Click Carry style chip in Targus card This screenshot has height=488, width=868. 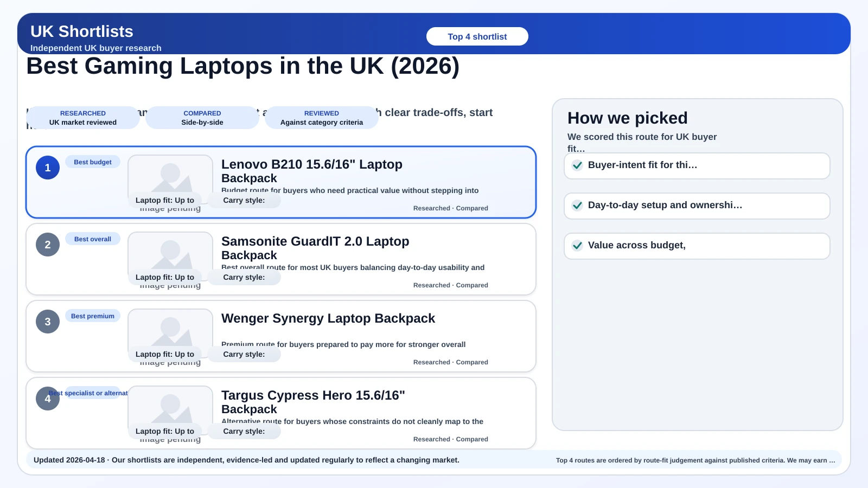coord(244,431)
